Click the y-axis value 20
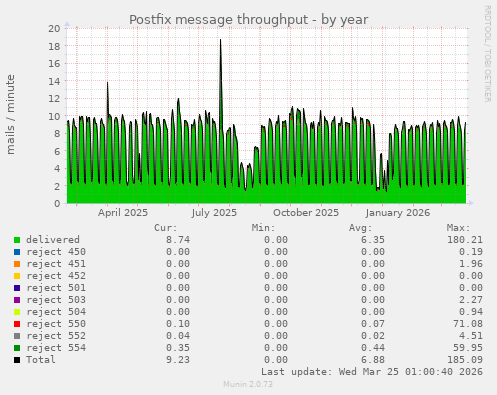The height and width of the screenshot is (395, 497). click(54, 28)
